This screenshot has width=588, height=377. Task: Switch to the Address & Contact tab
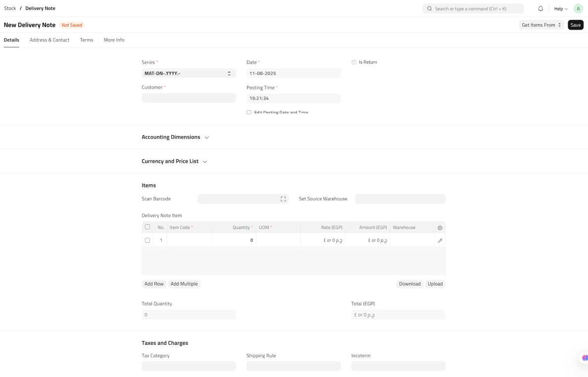click(49, 40)
